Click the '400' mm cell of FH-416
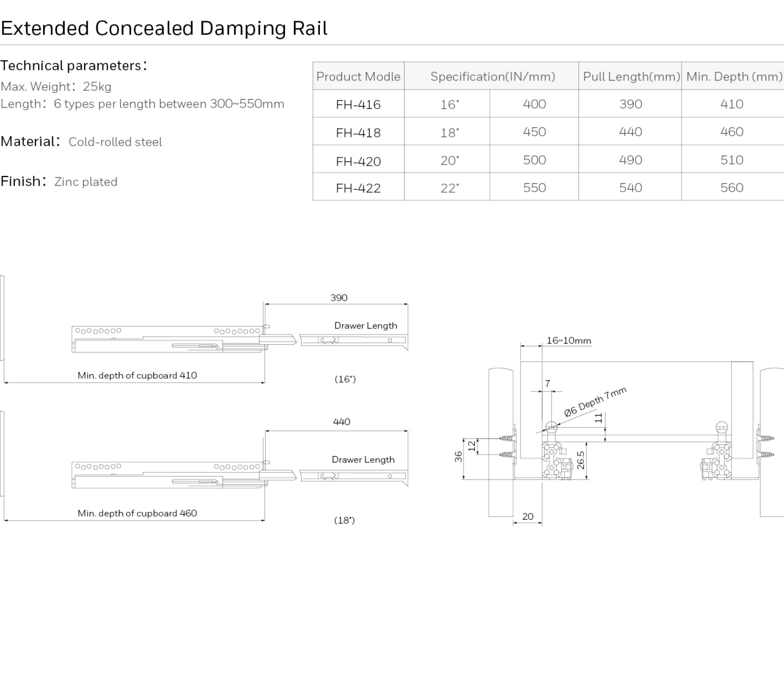784x688 pixels. [x=534, y=104]
